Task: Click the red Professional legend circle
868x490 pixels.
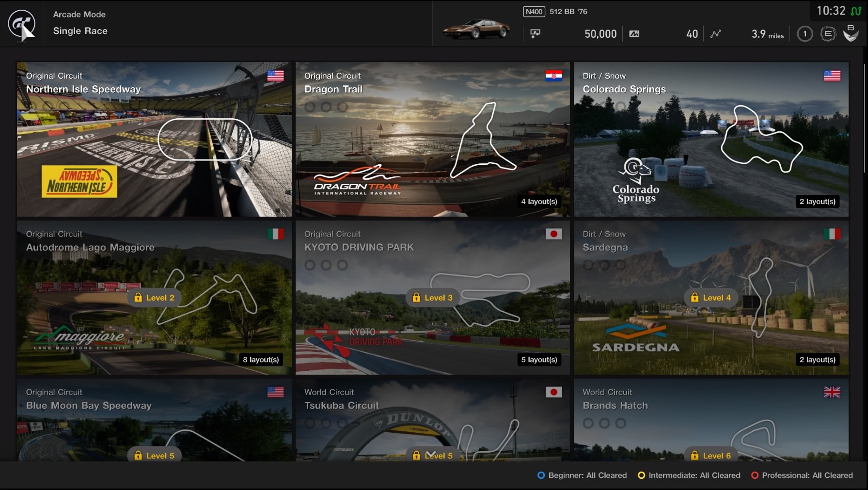Action: pos(755,475)
